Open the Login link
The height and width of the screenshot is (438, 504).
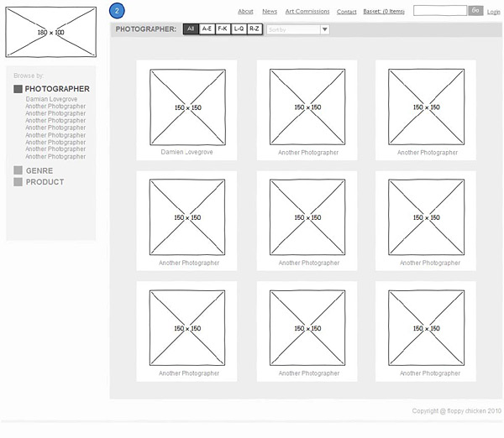(x=493, y=12)
